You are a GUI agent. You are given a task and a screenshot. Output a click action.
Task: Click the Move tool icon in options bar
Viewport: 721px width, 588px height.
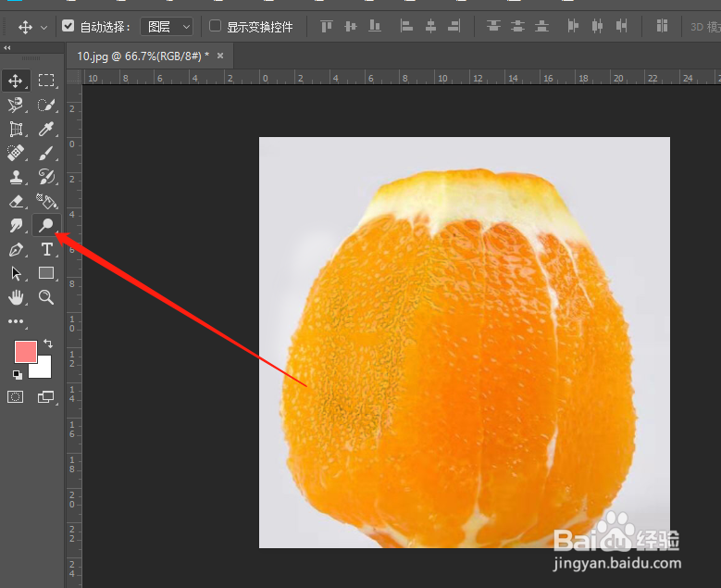(25, 27)
